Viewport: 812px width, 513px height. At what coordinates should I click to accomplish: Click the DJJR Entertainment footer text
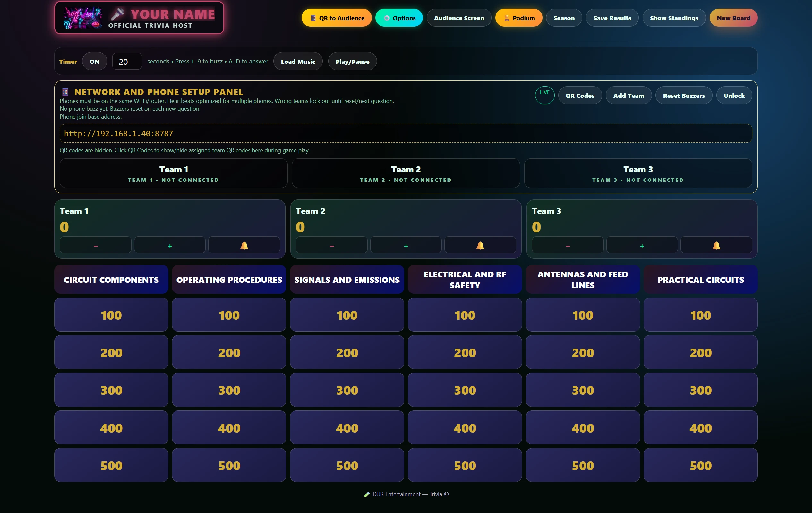tap(406, 494)
